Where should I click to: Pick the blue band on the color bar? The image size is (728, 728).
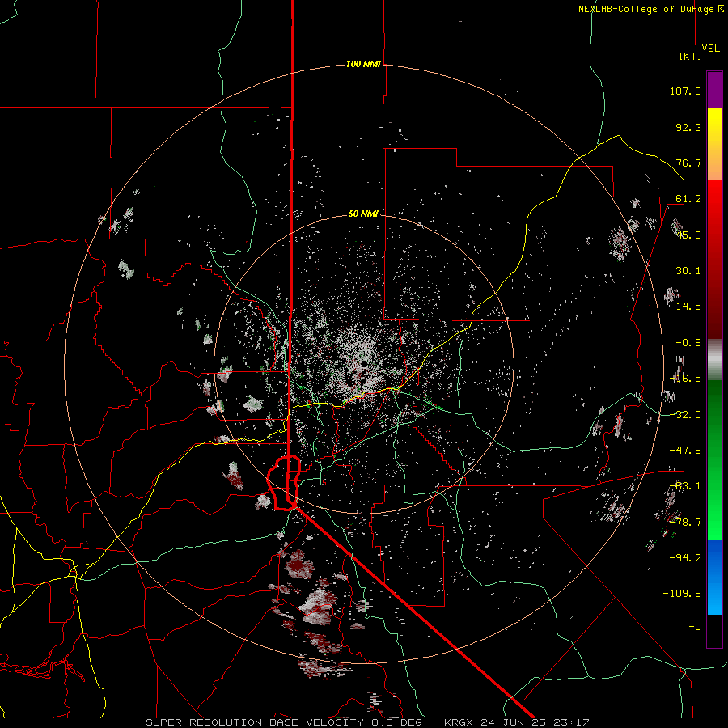coord(714,577)
